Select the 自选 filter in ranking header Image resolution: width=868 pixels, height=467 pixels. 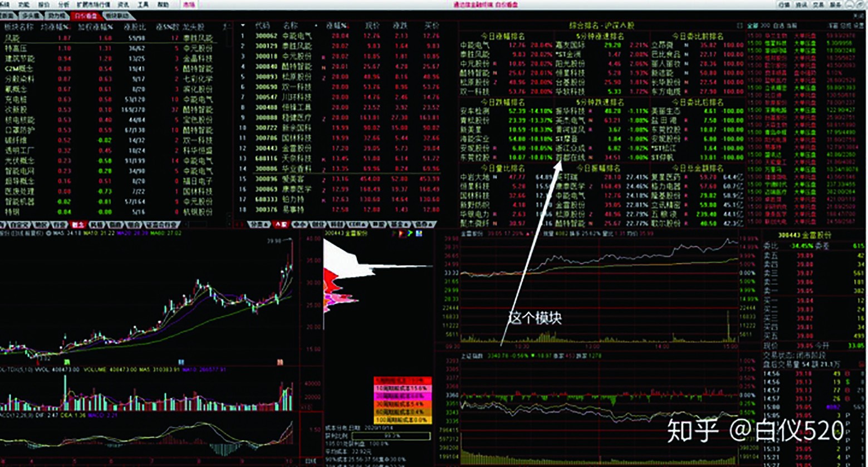tap(778, 26)
